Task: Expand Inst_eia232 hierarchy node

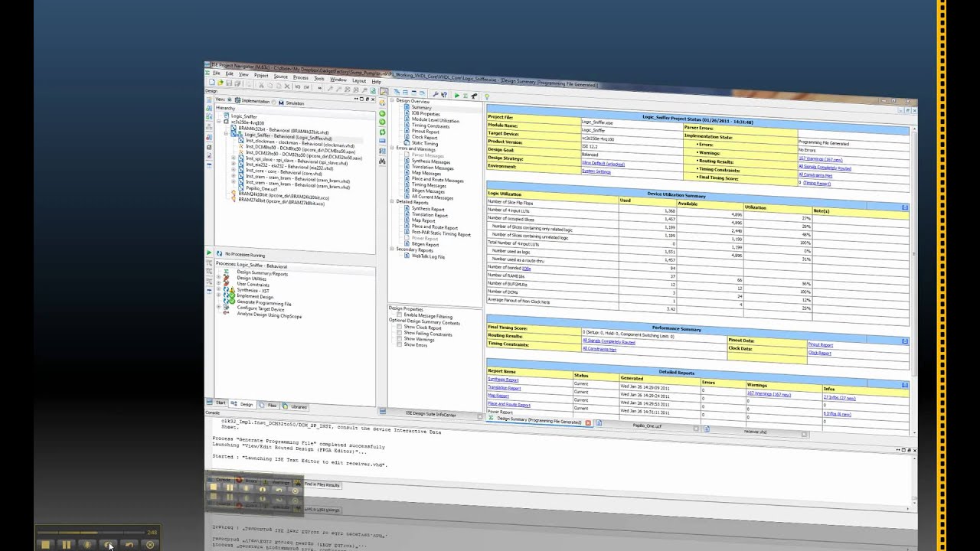Action: pos(234,164)
